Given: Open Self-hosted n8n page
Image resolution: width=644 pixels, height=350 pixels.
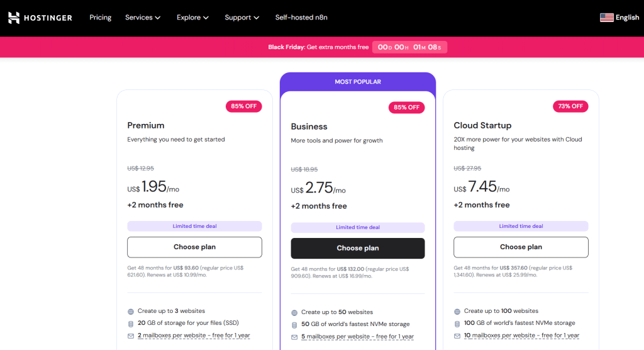Looking at the screenshot, I should (301, 17).
